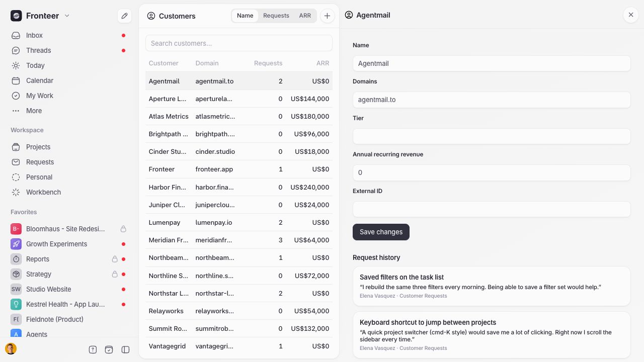Click the Domain column header

pos(207,63)
